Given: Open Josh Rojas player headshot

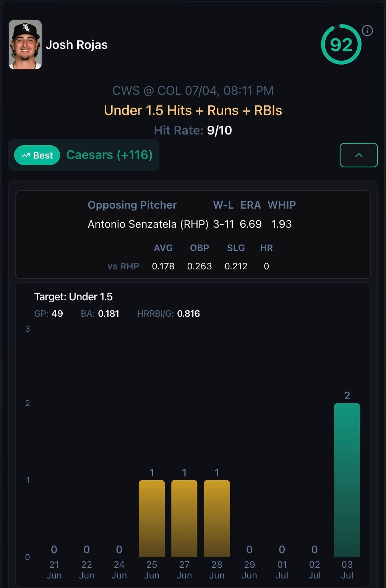Looking at the screenshot, I should (25, 45).
